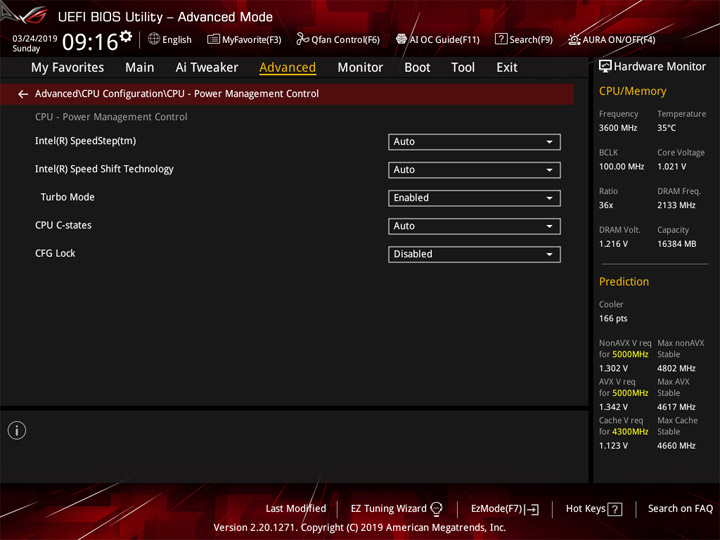The height and width of the screenshot is (540, 720).
Task: Show Hot Keys help
Action: pos(594,509)
